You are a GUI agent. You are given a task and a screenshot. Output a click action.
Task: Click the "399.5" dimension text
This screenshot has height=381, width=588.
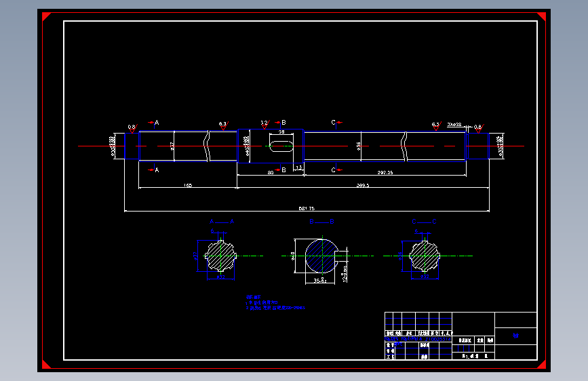click(x=363, y=185)
